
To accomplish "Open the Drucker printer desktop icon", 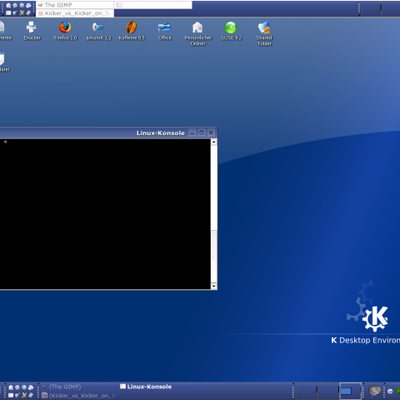I will click(32, 32).
